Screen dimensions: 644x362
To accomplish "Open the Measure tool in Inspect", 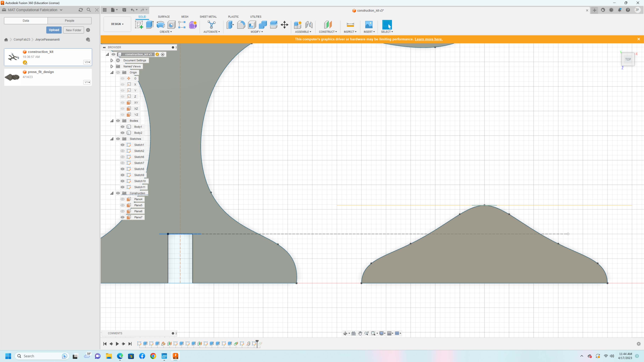I will [x=350, y=25].
